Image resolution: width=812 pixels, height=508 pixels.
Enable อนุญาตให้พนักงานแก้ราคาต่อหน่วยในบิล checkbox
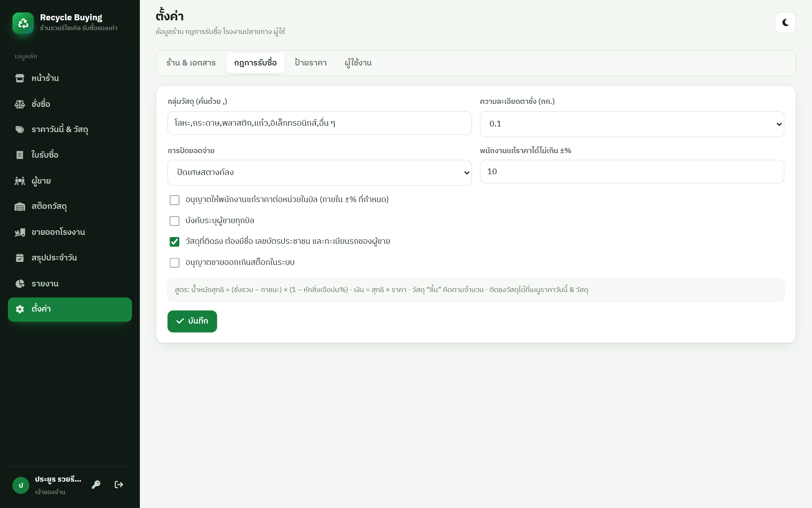(174, 200)
